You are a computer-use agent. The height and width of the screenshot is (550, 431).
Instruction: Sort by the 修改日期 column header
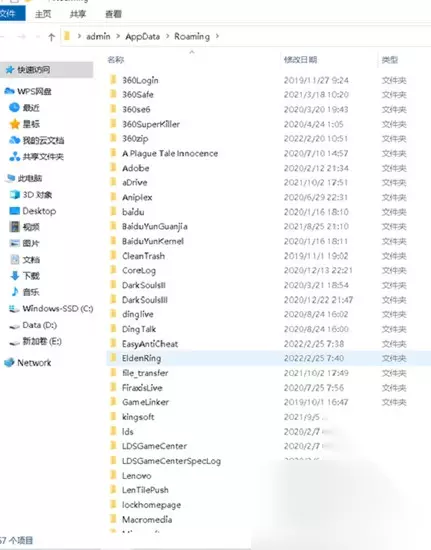pyautogui.click(x=301, y=60)
